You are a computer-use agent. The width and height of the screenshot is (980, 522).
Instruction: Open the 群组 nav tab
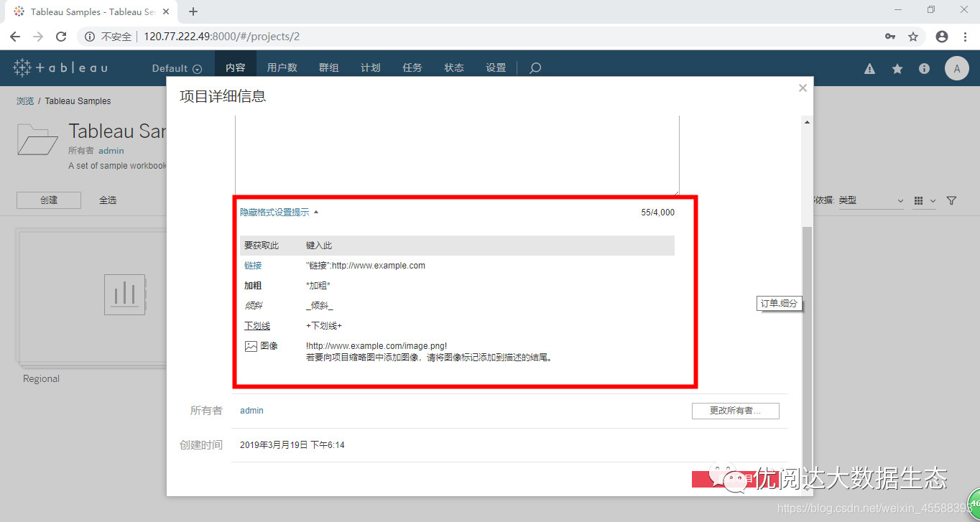point(329,68)
